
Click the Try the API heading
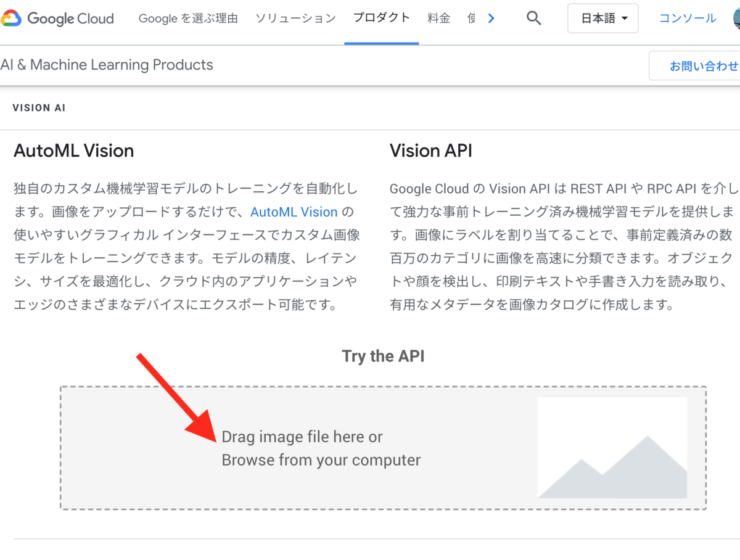coord(383,356)
